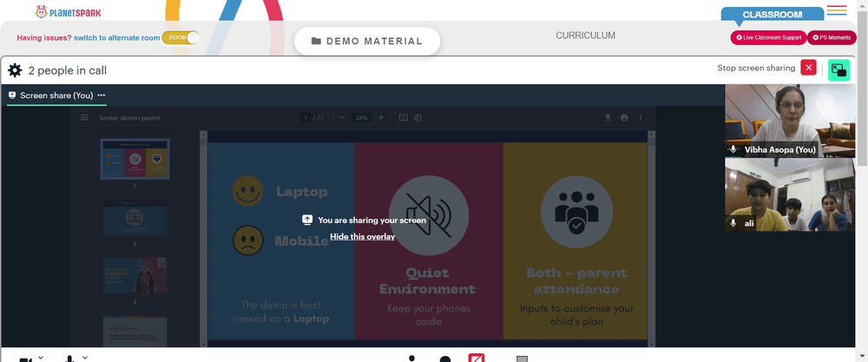
Task: Click ali's video tile
Action: click(790, 194)
